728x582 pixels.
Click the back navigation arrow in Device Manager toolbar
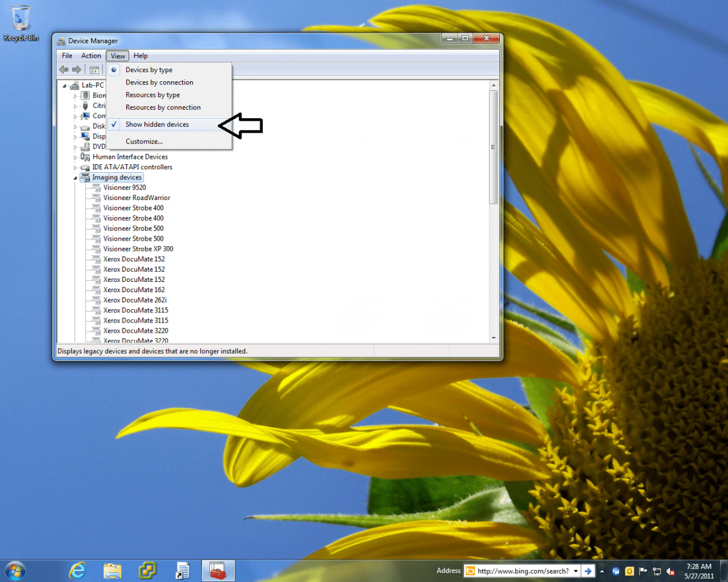(63, 69)
